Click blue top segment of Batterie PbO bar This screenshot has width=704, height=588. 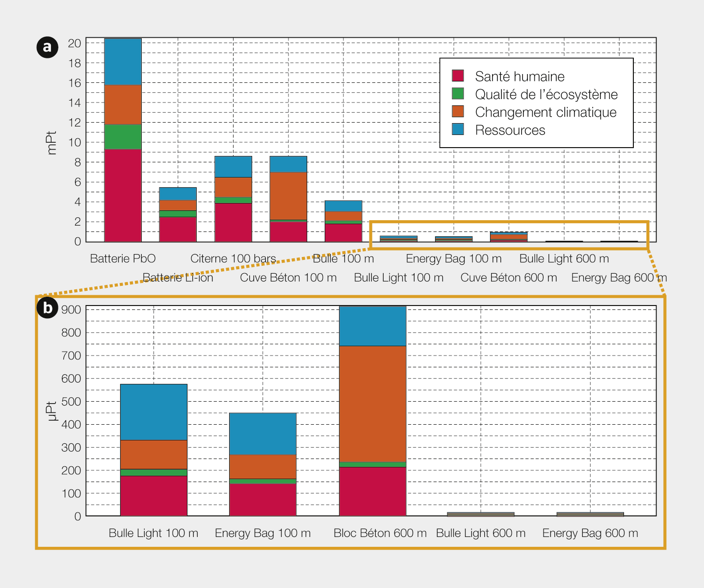click(123, 61)
